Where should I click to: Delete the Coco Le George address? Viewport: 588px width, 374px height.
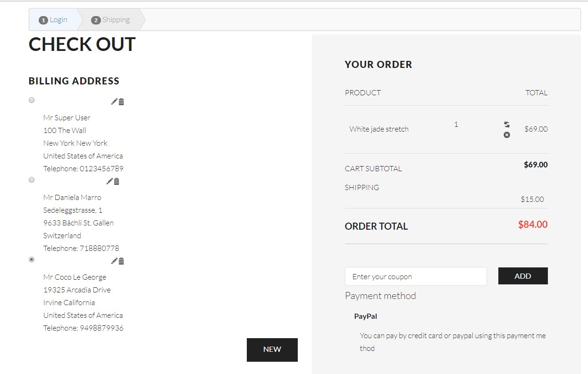pos(121,261)
